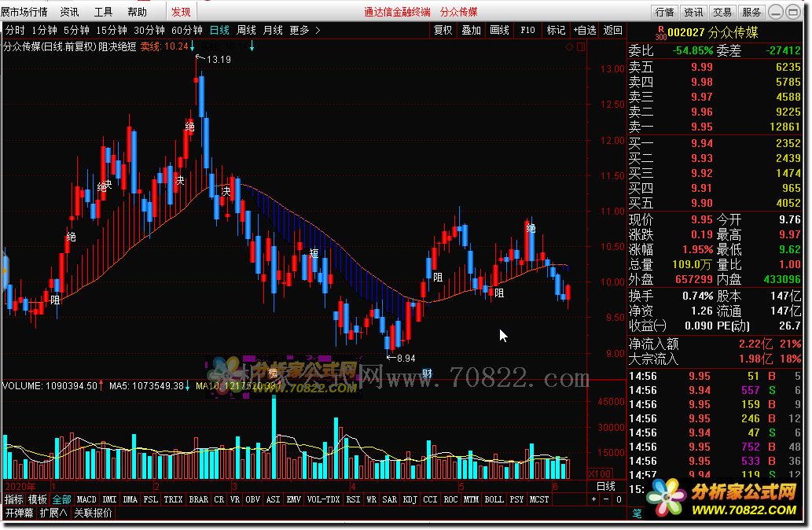
Task: Select the RSI indicator
Action: [x=353, y=499]
